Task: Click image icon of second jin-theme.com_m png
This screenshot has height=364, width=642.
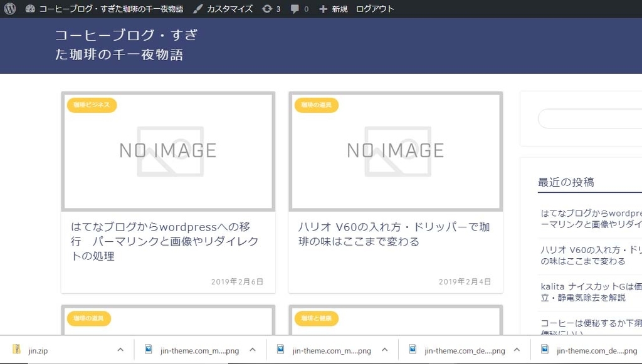Action: point(280,349)
